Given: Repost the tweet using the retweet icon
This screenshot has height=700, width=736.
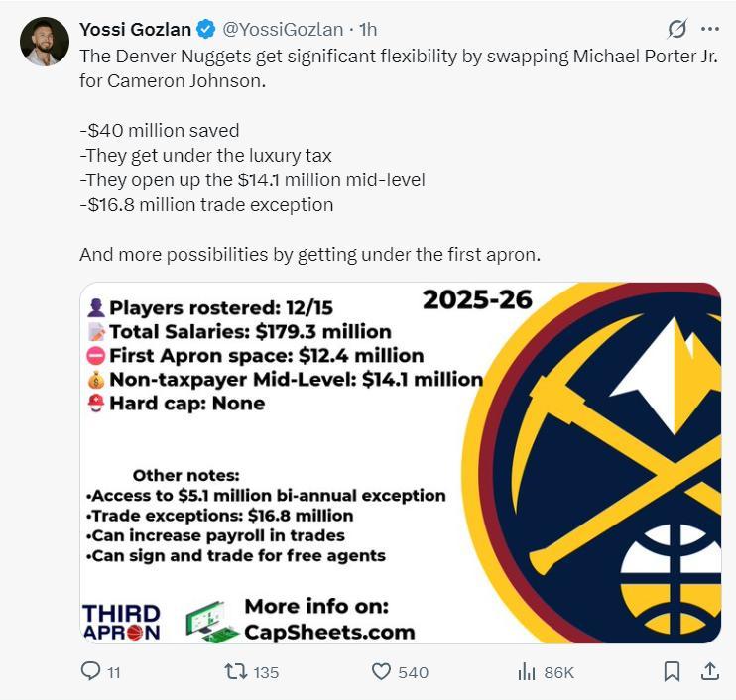Looking at the screenshot, I should 235,672.
